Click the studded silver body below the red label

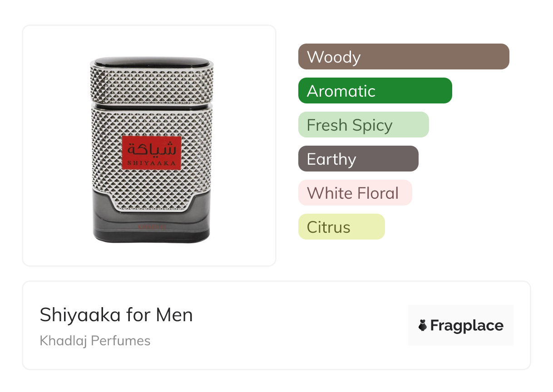coord(151,186)
